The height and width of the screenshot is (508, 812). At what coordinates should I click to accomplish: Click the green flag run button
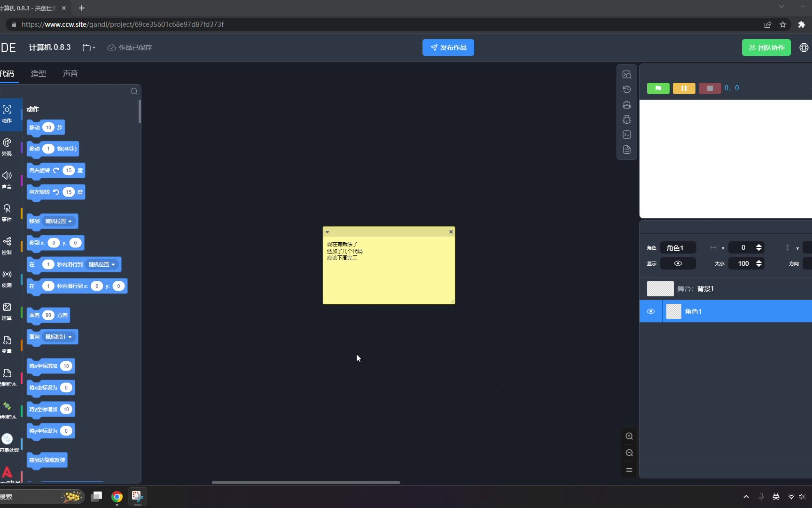[x=658, y=88]
